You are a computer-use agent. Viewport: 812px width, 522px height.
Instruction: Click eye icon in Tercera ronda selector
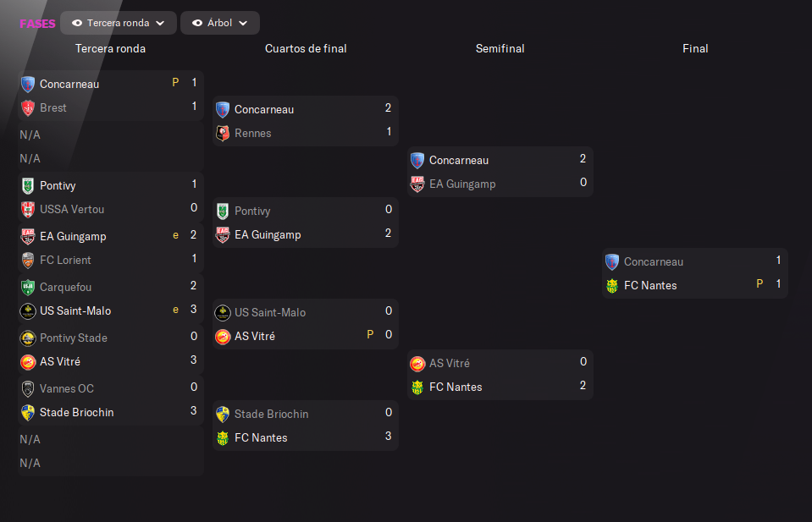pos(77,23)
